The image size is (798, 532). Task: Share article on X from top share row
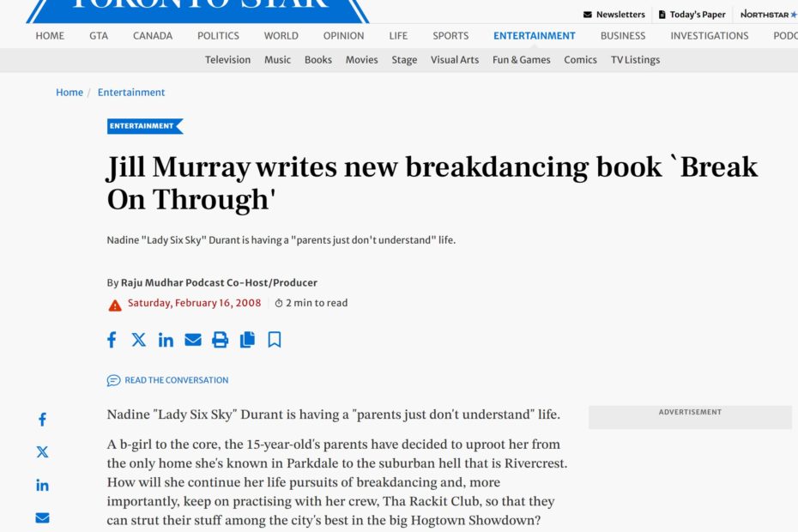(x=138, y=340)
